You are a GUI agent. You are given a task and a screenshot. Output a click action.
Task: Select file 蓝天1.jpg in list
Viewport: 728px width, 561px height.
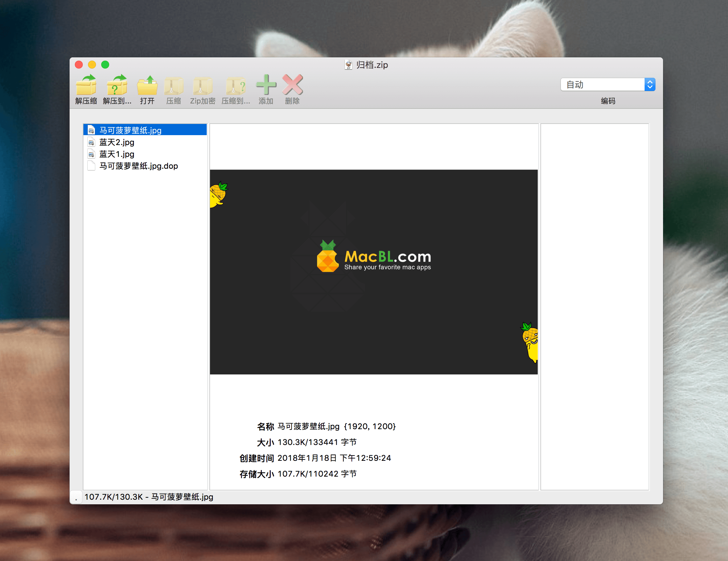(145, 154)
